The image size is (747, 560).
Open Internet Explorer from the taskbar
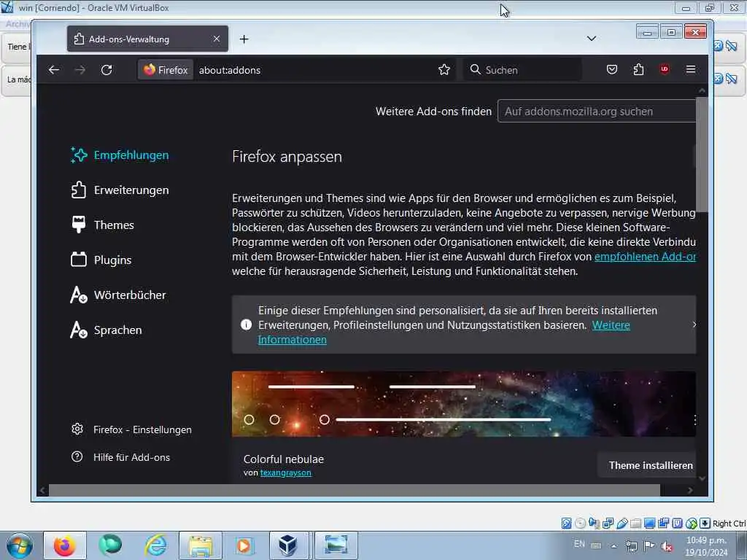(x=156, y=545)
